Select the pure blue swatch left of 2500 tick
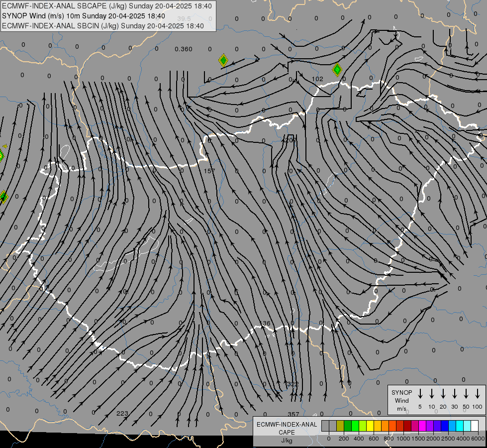The image size is (487, 448). pyautogui.click(x=445, y=426)
